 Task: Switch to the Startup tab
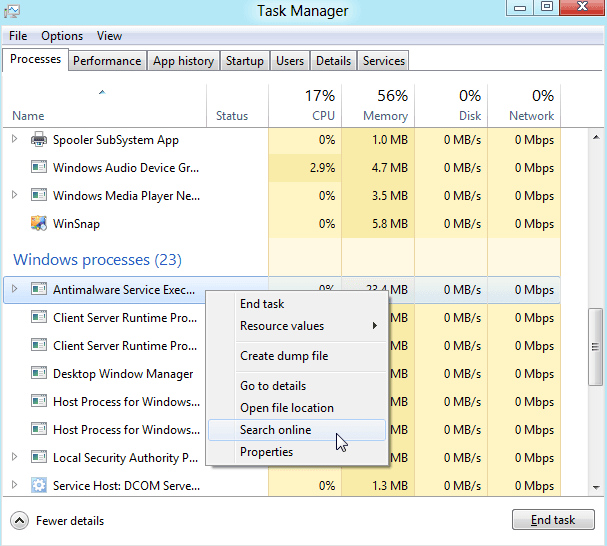coord(245,61)
